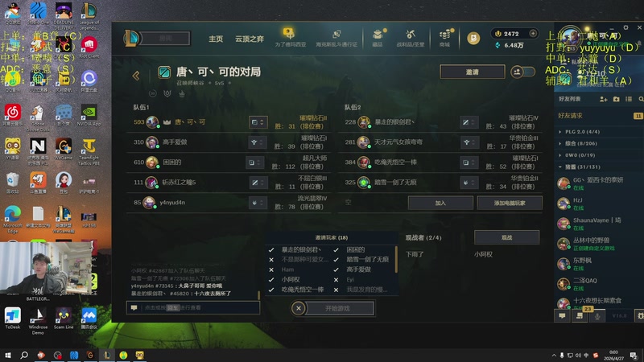
Task: Click 添加电脑玩家 add bot button
Action: point(510,203)
